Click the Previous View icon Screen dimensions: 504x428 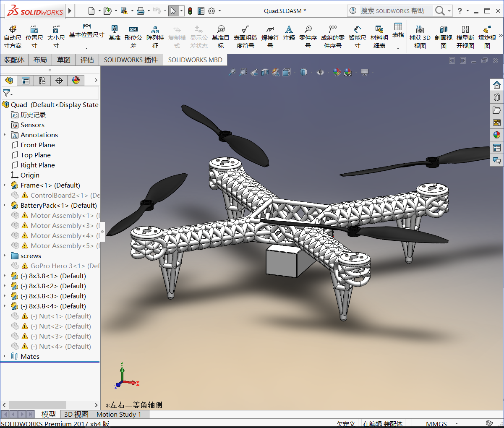(254, 72)
